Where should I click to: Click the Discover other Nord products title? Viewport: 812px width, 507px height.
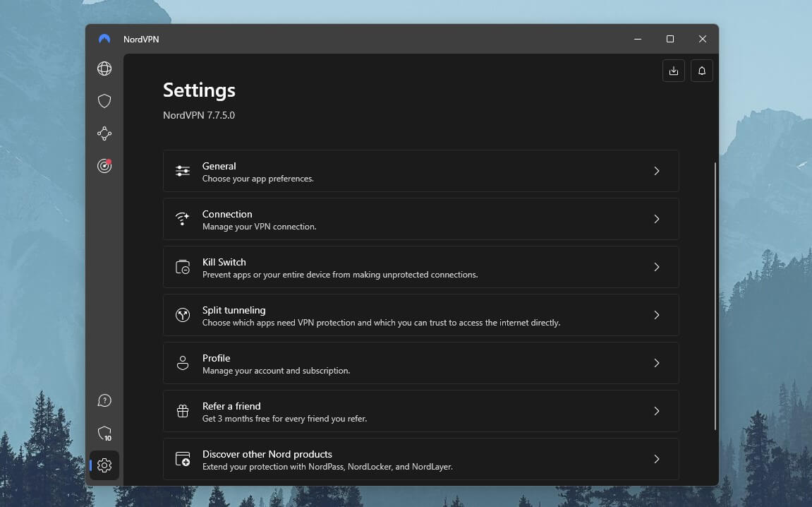point(267,454)
